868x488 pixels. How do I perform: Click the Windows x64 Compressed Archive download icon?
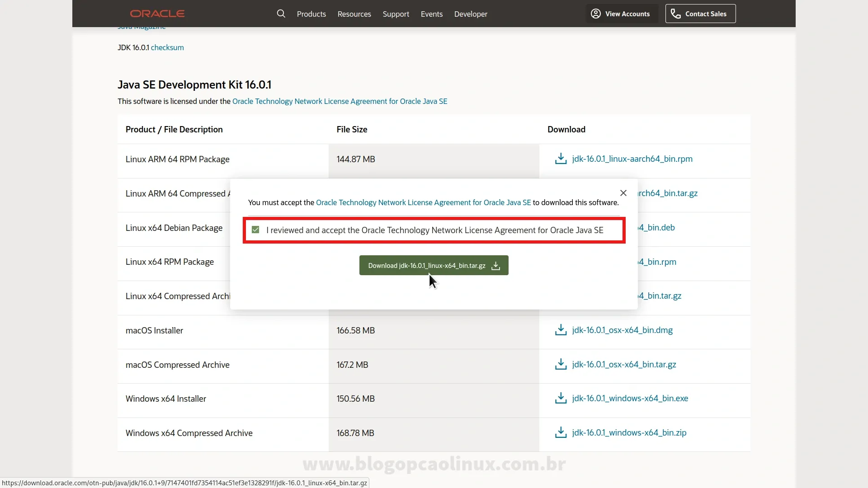click(x=561, y=432)
